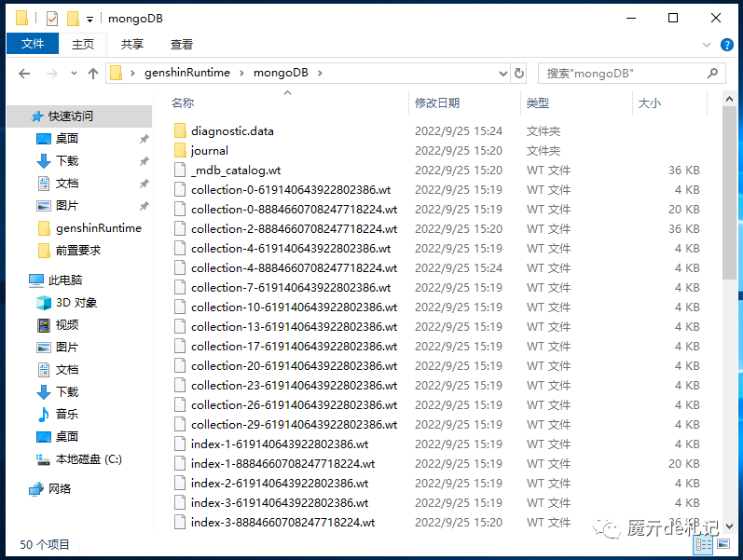The image size is (743, 560).
Task: Click pin icon next to 下载
Action: point(144,161)
